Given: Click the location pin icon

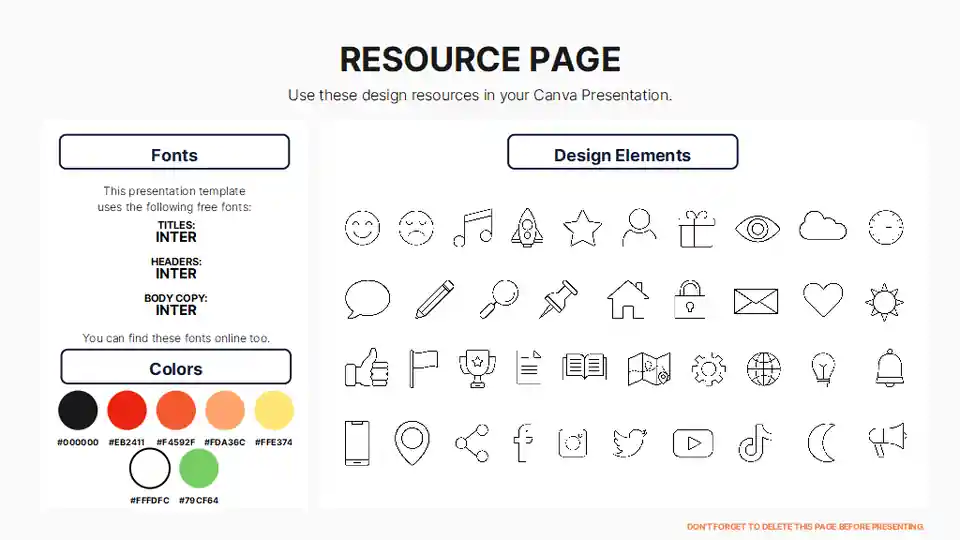Looking at the screenshot, I should (x=412, y=443).
